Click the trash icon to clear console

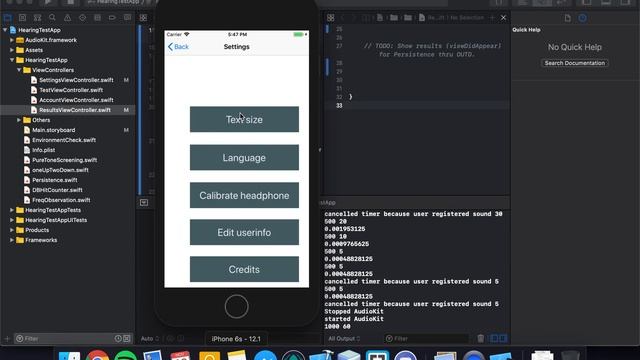coord(480,338)
